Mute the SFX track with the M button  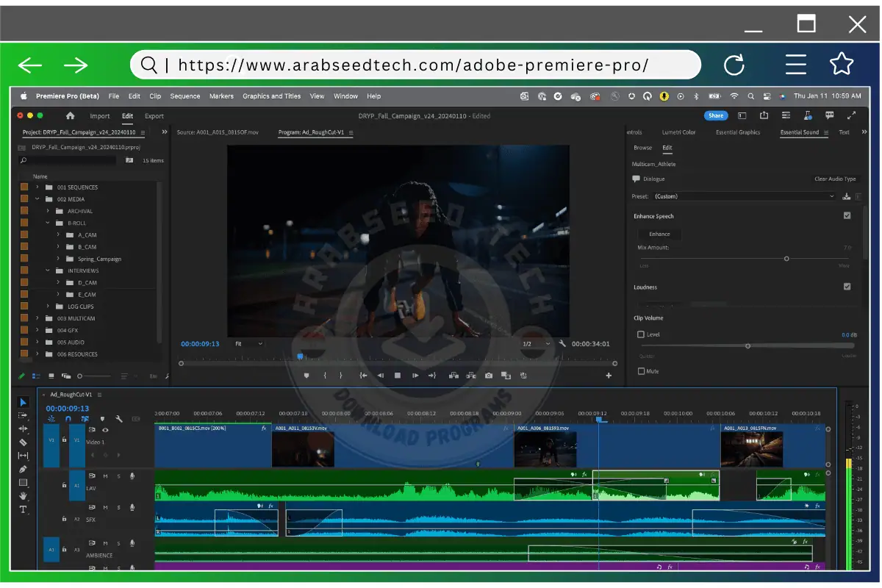(x=104, y=508)
